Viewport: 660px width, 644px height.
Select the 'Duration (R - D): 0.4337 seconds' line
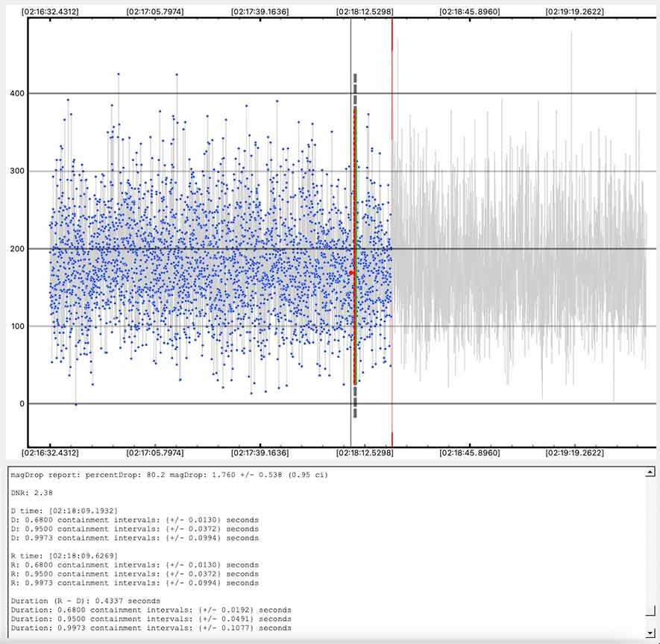(86, 601)
